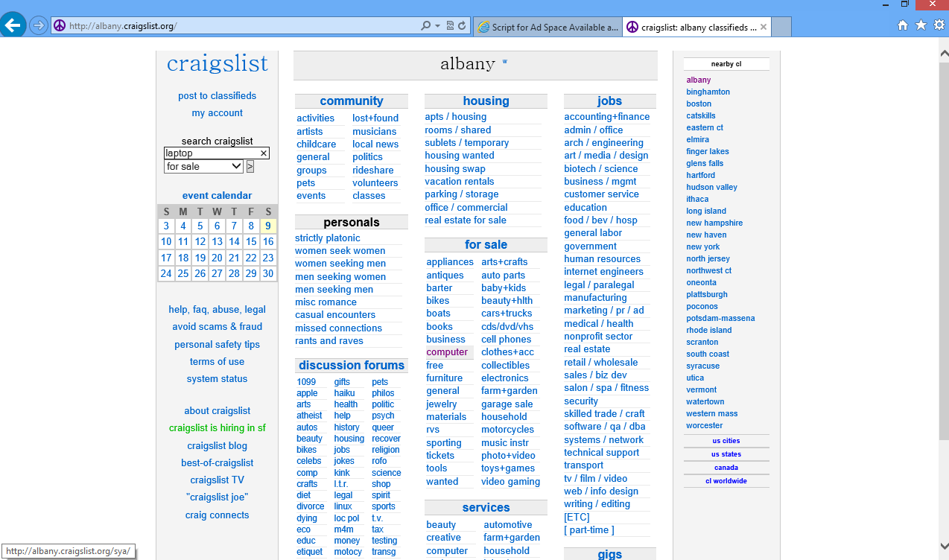Open a new blank browser tab

tap(781, 27)
